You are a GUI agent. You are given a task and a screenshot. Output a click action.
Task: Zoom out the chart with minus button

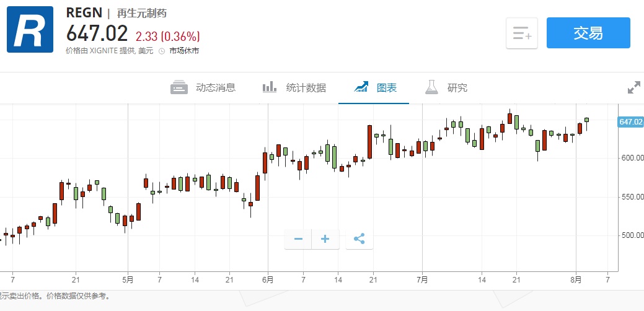[x=298, y=239]
